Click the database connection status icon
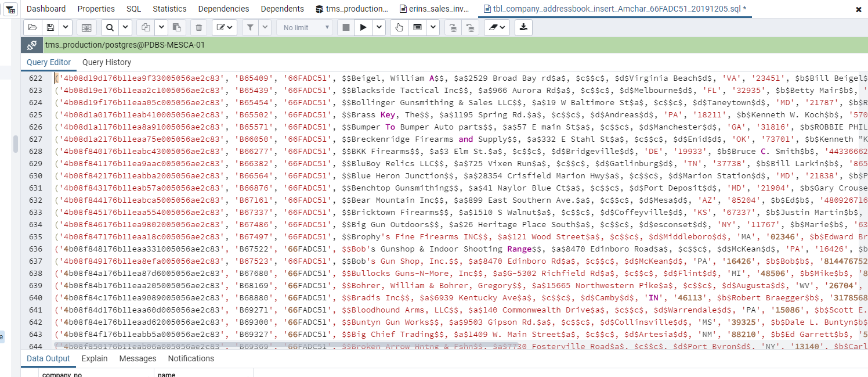Image resolution: width=868 pixels, height=377 pixels. tap(32, 45)
